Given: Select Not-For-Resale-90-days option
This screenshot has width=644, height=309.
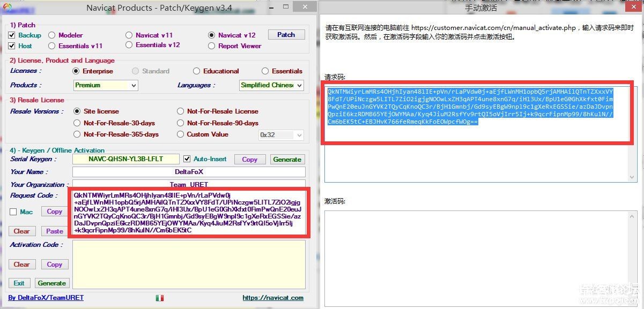Looking at the screenshot, I should pyautogui.click(x=180, y=123).
